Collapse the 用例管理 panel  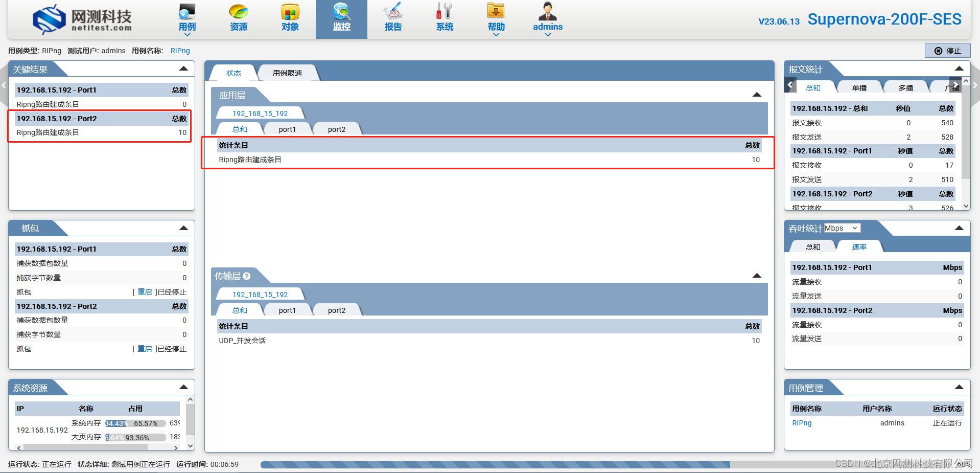959,387
